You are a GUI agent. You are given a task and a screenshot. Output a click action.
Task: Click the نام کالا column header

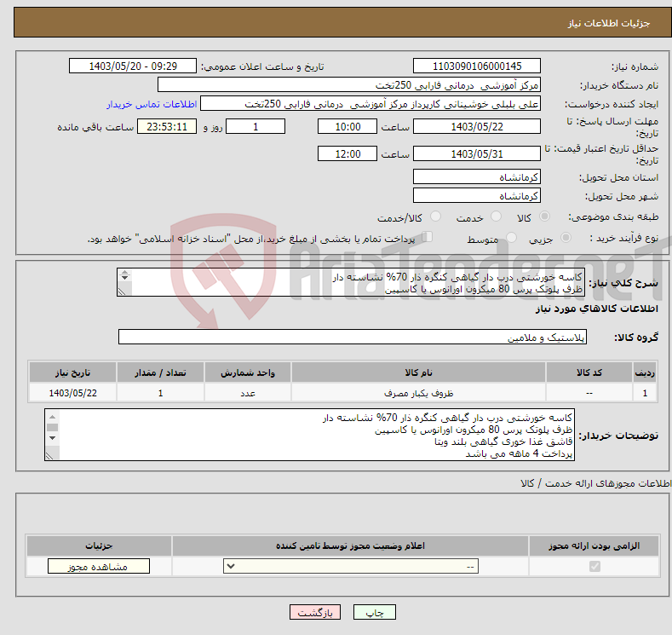(418, 372)
